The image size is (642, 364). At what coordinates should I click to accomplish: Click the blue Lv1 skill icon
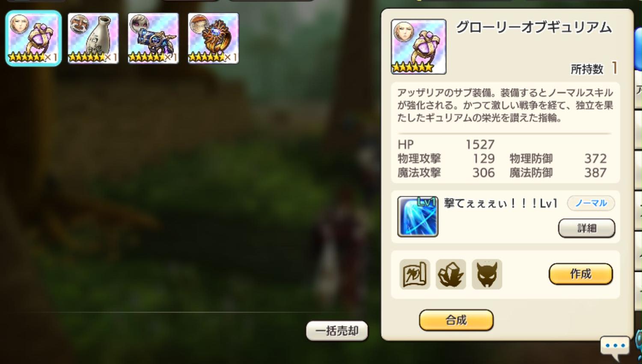point(418,216)
